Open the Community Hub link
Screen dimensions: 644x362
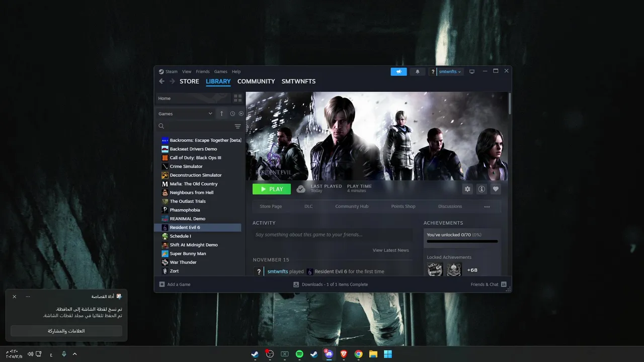tap(352, 207)
